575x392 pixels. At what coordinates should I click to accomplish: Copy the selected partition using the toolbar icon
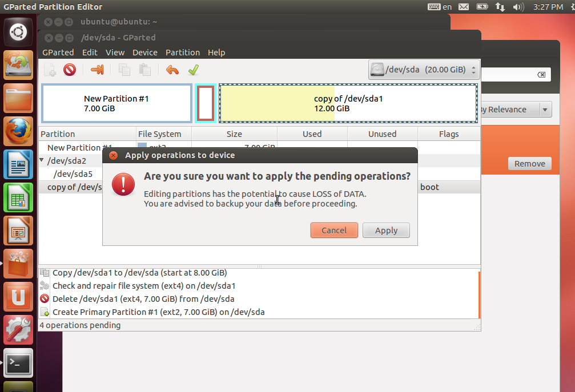click(124, 70)
